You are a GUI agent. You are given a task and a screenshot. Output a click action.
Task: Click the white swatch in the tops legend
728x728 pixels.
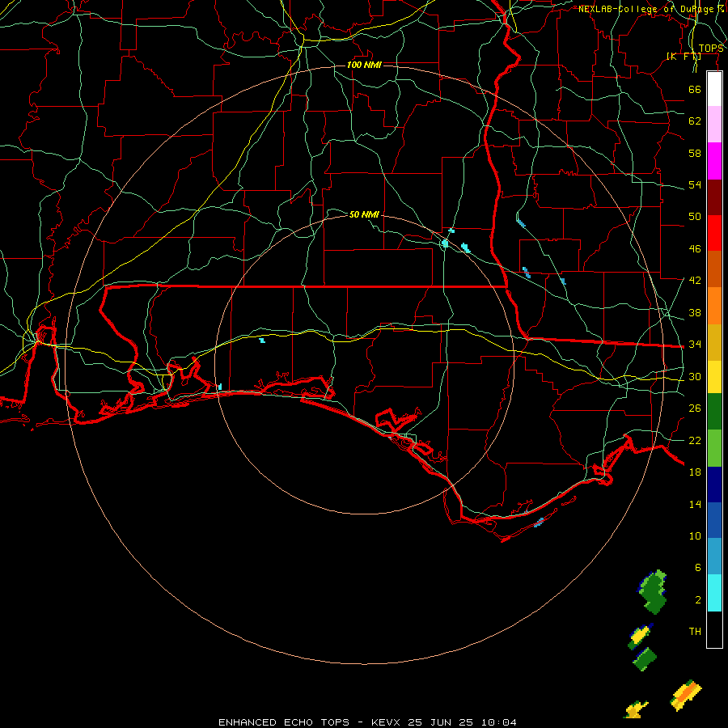pos(714,89)
